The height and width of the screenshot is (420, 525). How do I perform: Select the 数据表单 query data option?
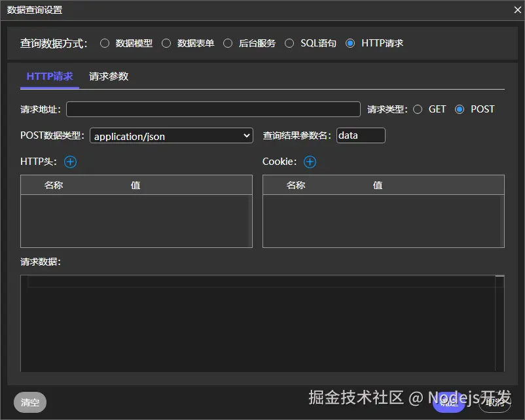166,43
